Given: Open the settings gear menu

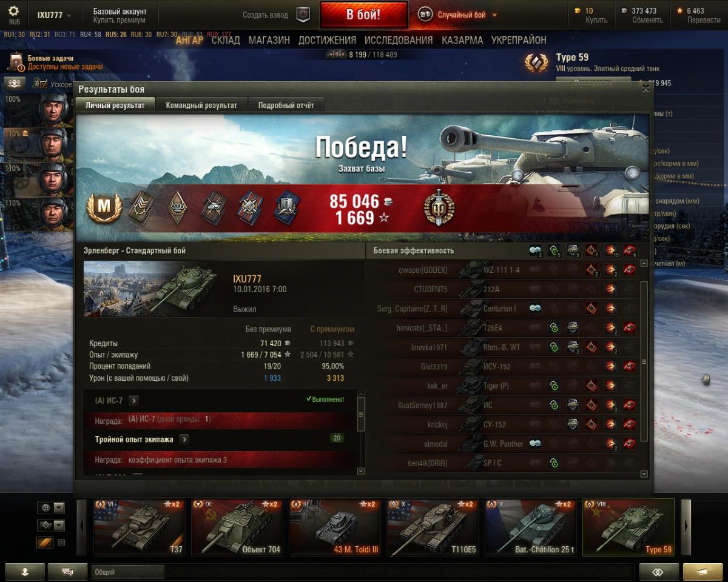Looking at the screenshot, I should 13,12.
